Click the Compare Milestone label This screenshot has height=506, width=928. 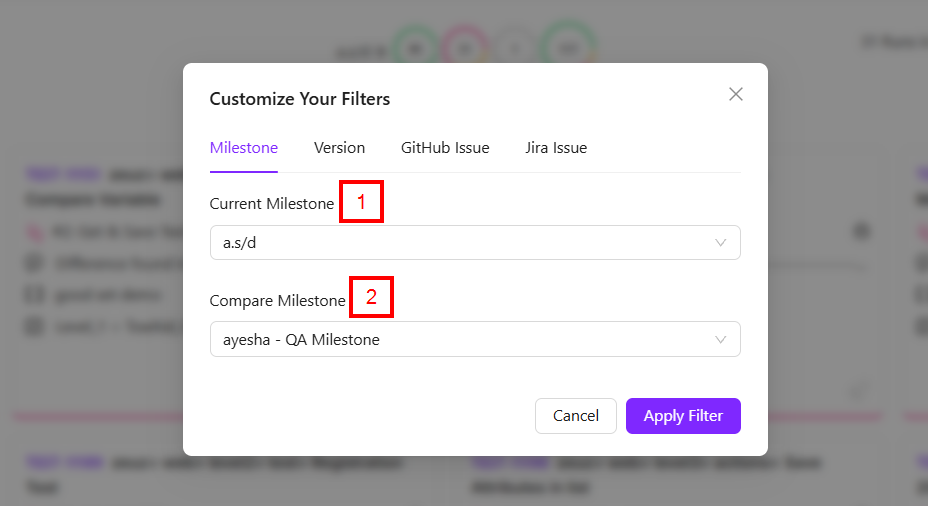coord(277,300)
